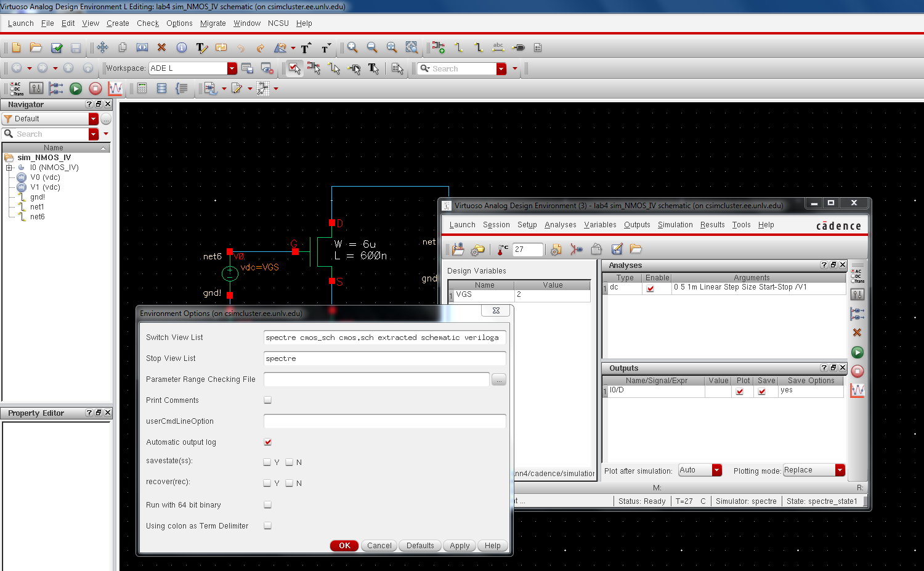Click the Help button in Environment Options

[493, 546]
